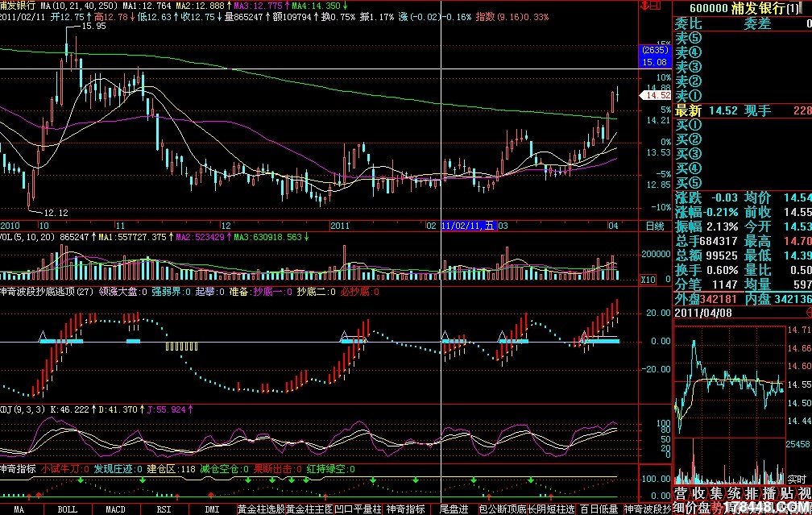
Task: Switch to the 细 detail tab
Action: tap(680, 509)
